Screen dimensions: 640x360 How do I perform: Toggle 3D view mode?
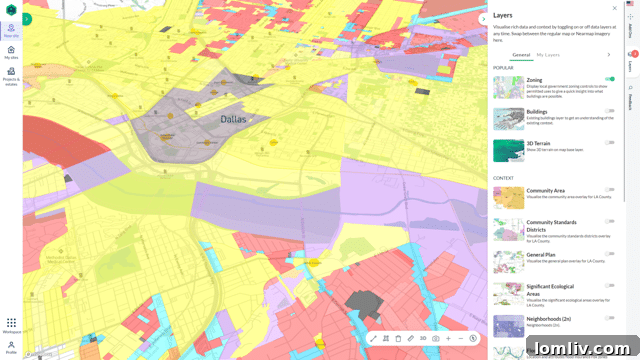click(x=423, y=338)
